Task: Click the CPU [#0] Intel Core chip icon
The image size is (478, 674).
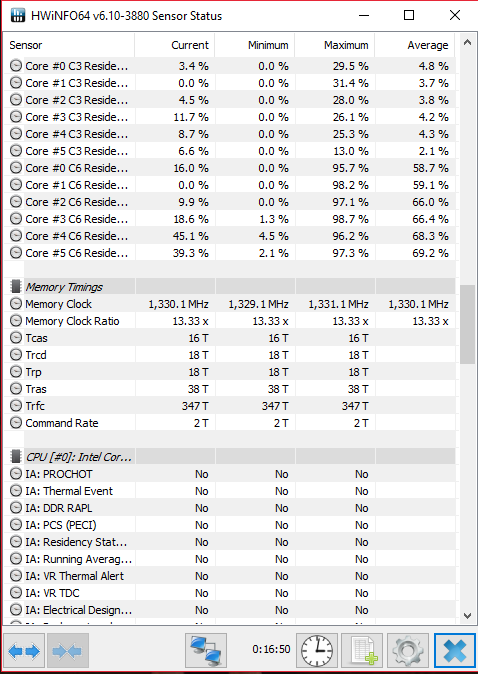Action: coord(16,456)
